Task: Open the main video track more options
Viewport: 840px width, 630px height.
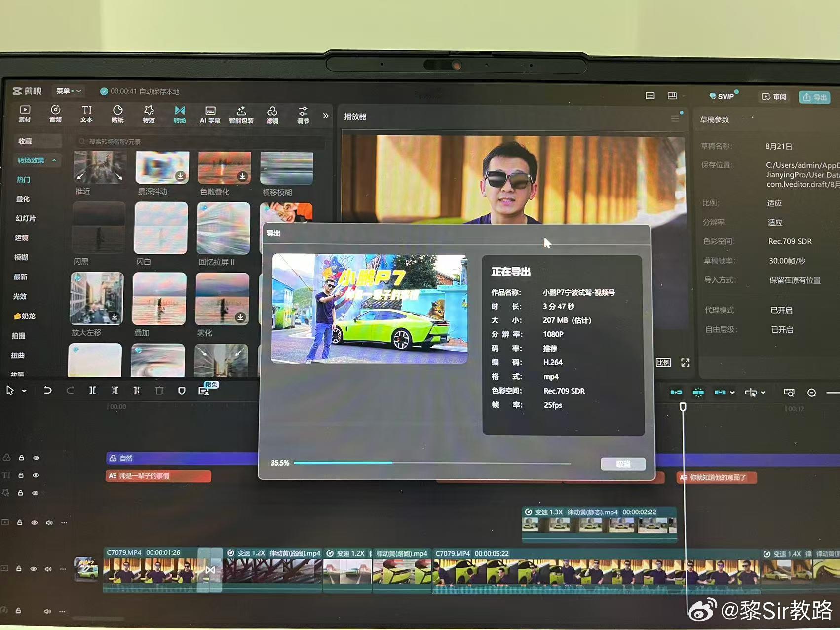Action: click(63, 569)
